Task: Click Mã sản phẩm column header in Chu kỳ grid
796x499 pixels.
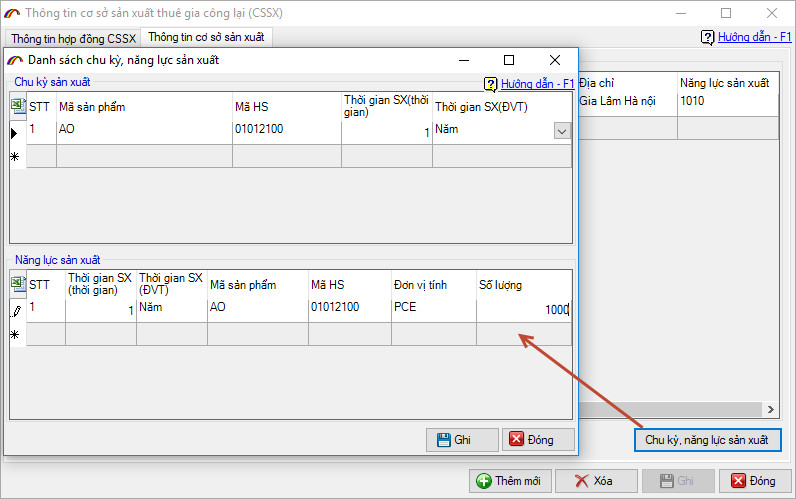Action: (x=144, y=107)
